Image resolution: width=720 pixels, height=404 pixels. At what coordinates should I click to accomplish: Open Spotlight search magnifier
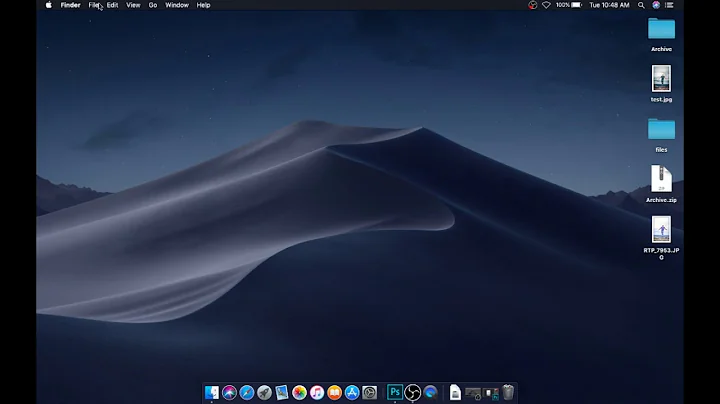641,5
